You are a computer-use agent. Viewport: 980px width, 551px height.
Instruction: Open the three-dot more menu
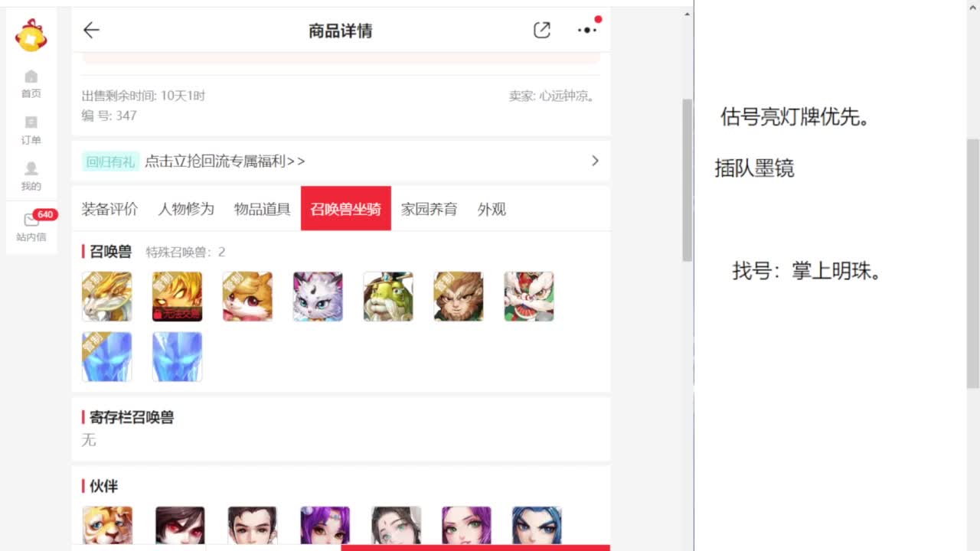tap(586, 30)
